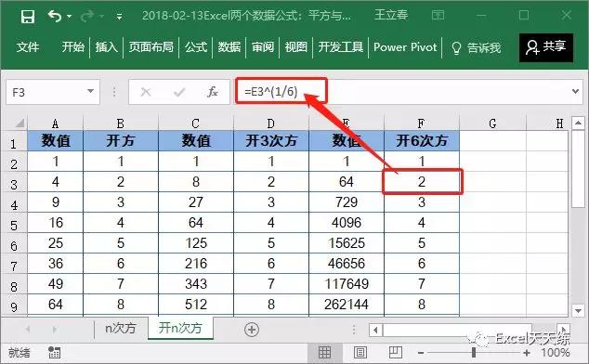Click the Ribbon Display Options icon

coord(438,16)
